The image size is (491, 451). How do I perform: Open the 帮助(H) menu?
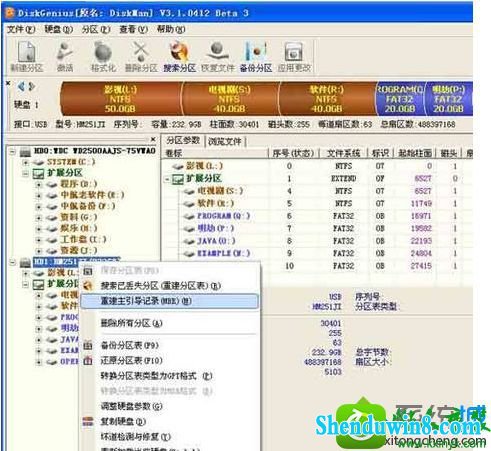click(x=171, y=30)
